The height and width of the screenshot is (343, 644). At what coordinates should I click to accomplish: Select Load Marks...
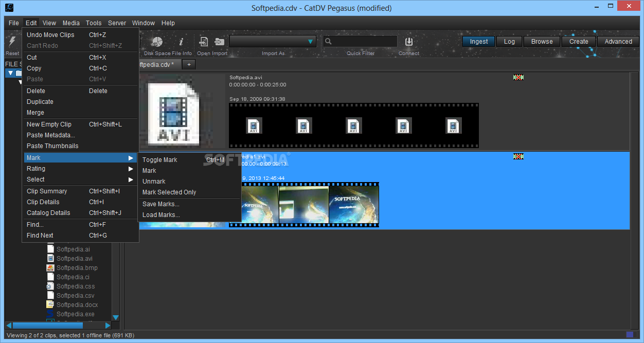190,215
